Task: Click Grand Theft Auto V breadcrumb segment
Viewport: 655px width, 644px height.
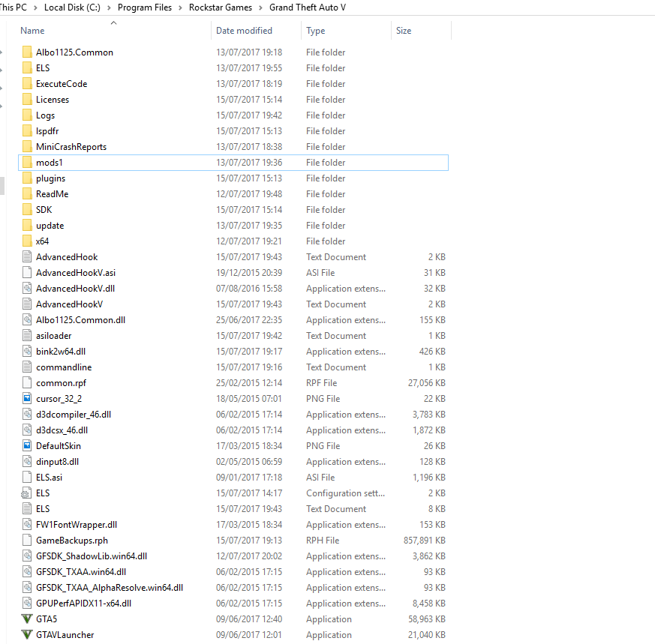Action: [x=308, y=7]
